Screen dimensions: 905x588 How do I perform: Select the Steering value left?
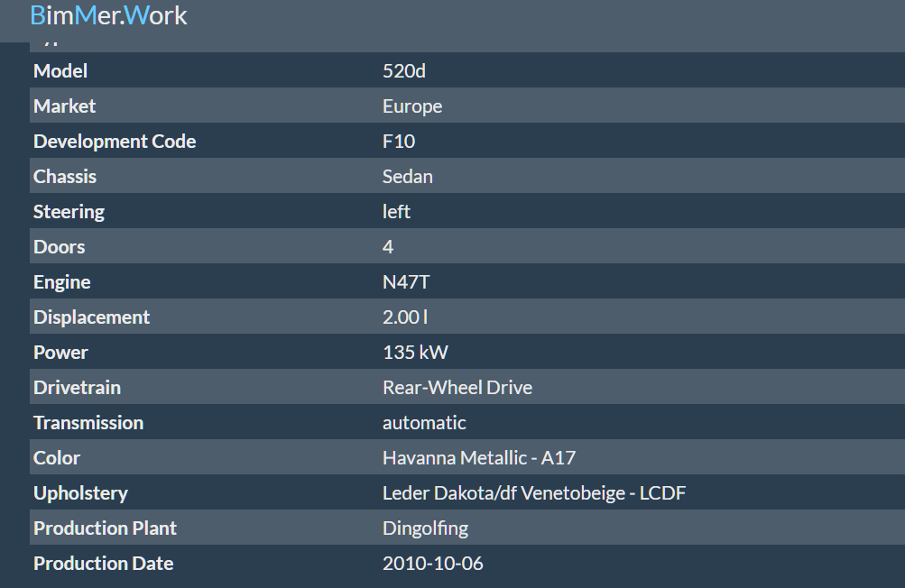click(396, 212)
